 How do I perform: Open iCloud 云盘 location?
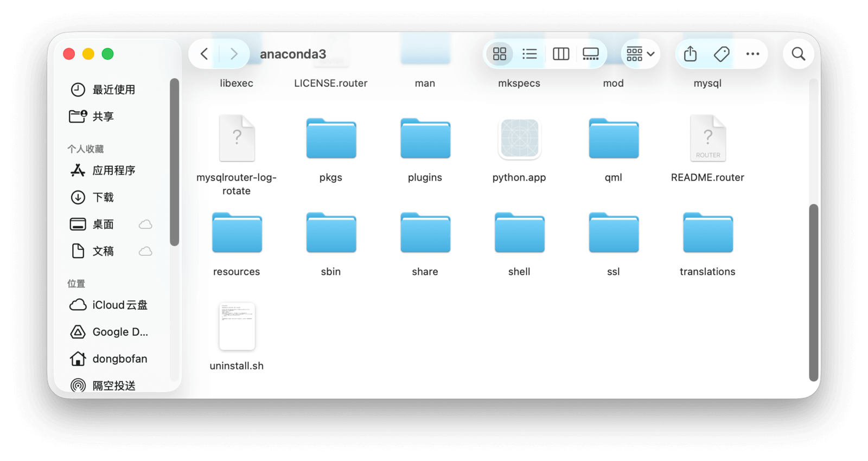tap(119, 305)
